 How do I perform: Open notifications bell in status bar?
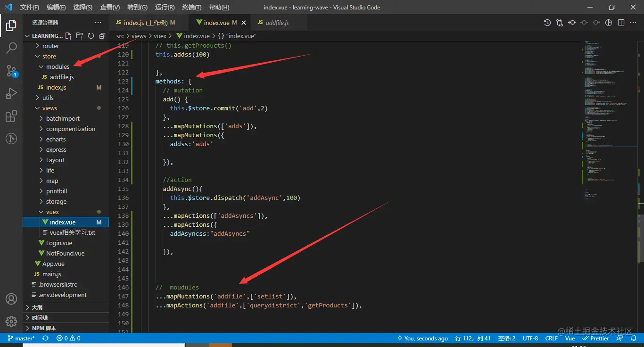(x=634, y=338)
